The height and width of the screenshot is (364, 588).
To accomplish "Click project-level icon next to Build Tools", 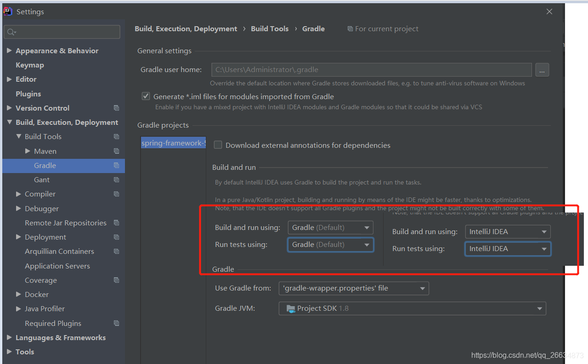I will click(x=116, y=136).
